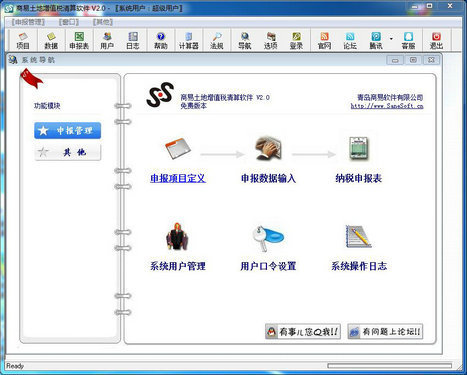Close the 系统导航 inner window
Screen dimensions: 467x375
click(431, 60)
